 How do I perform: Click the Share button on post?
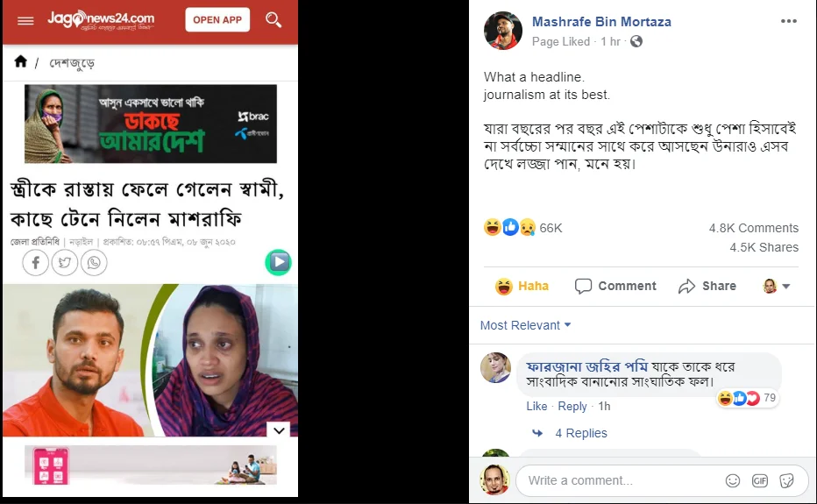(707, 286)
